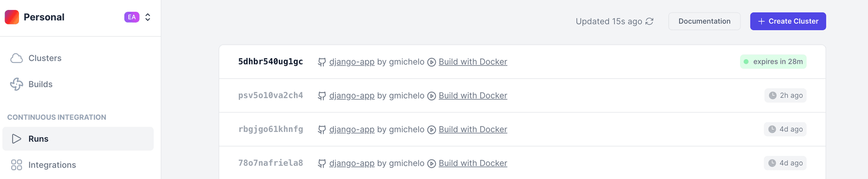Open the EA account badge
This screenshot has height=179, width=868.
(x=132, y=17)
